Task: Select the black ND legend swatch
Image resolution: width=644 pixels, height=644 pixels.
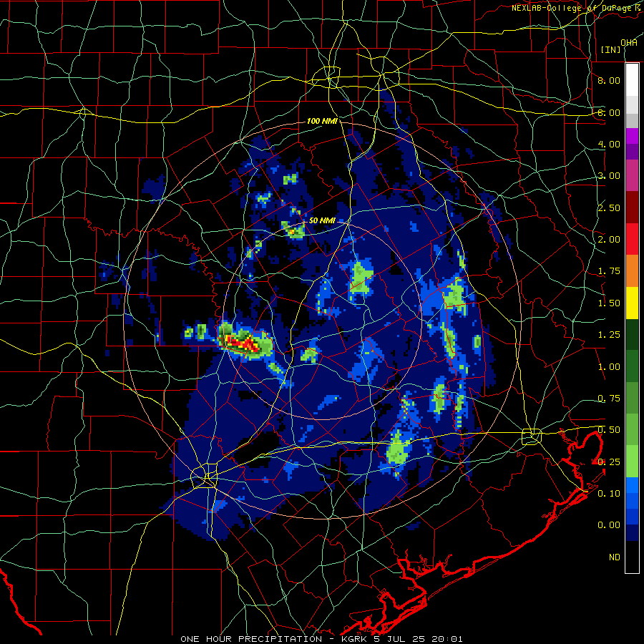Action: click(x=632, y=557)
